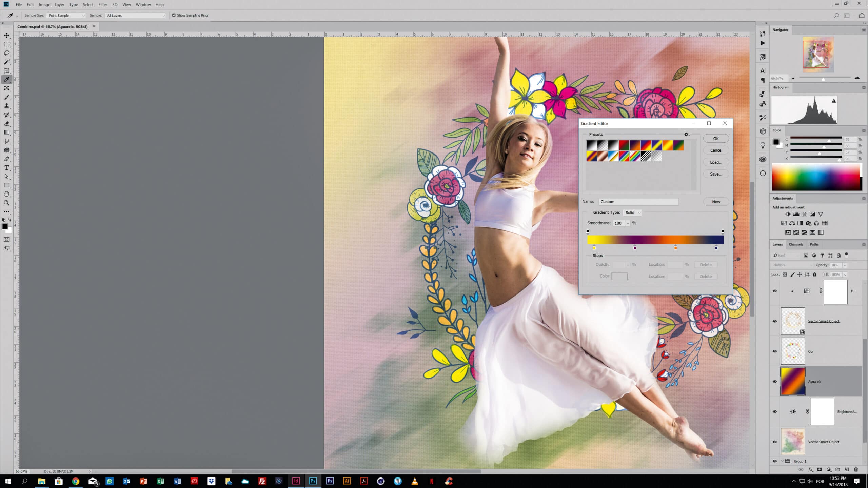This screenshot has width=868, height=488.
Task: Open the layer Opacity dropdown arrow
Action: point(845,265)
